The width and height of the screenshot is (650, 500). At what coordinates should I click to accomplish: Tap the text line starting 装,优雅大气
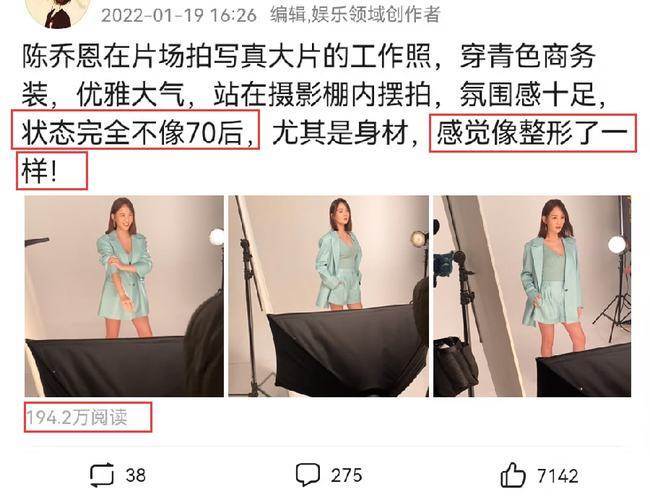314,95
